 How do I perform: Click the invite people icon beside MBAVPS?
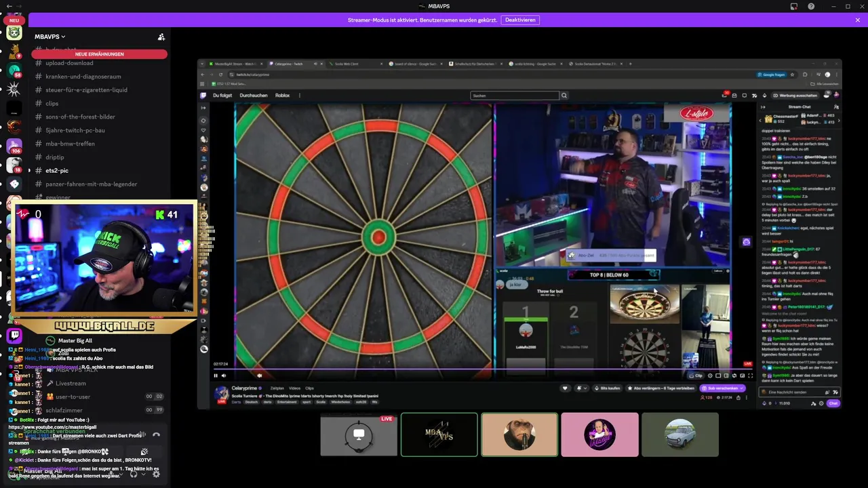pyautogui.click(x=161, y=37)
